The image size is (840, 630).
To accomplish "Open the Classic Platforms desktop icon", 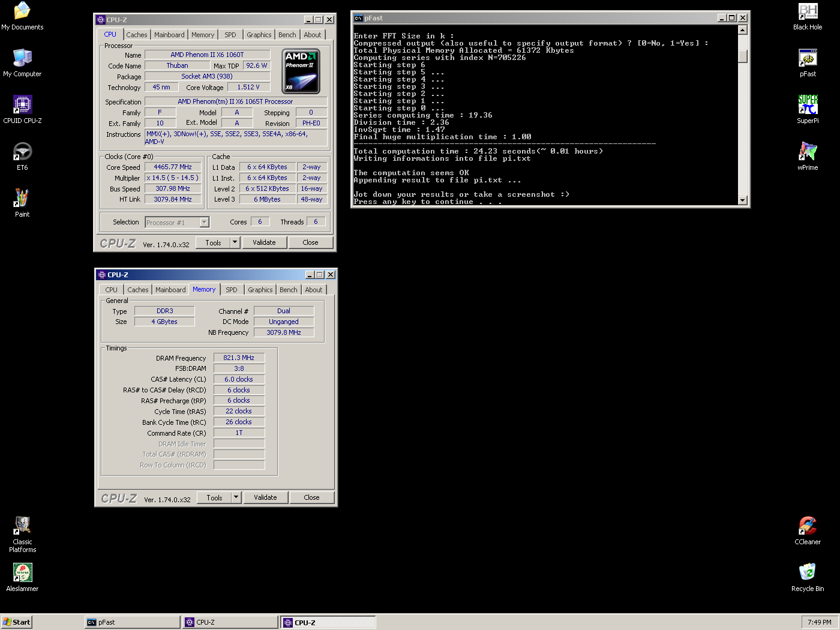I will coord(22,535).
